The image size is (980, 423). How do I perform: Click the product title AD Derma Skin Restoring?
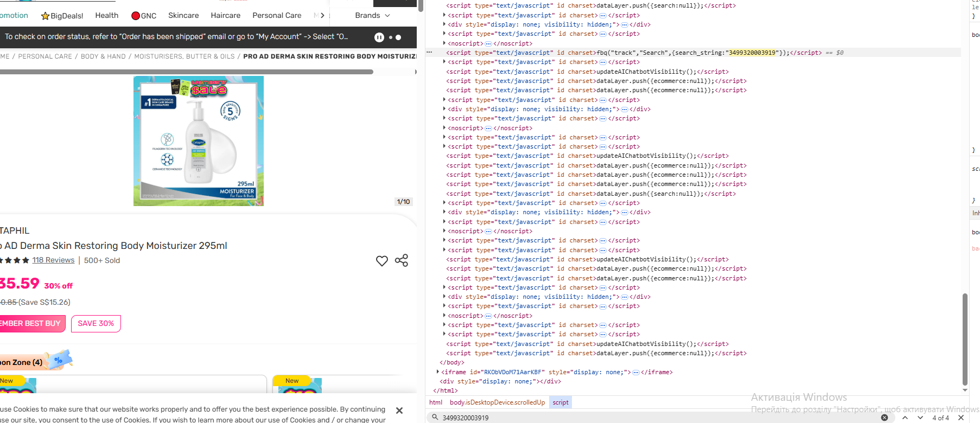click(114, 246)
